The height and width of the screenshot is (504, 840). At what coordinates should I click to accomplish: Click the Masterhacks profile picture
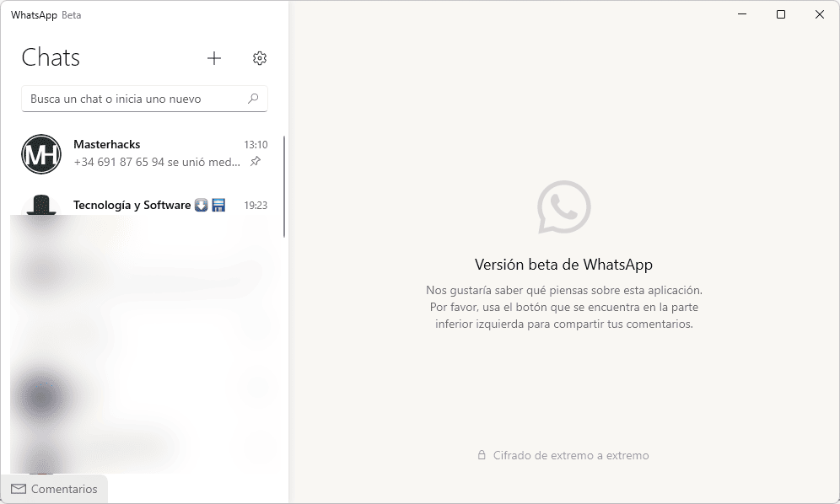click(41, 154)
